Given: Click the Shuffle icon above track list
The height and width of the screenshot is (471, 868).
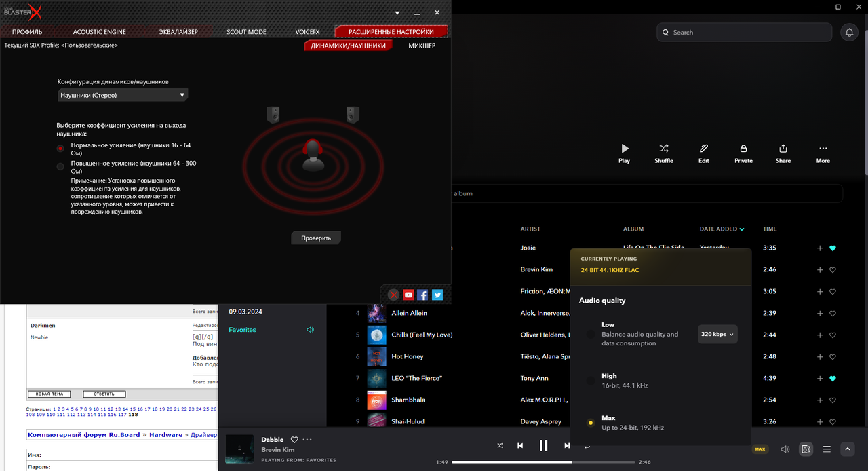Looking at the screenshot, I should click(x=664, y=148).
